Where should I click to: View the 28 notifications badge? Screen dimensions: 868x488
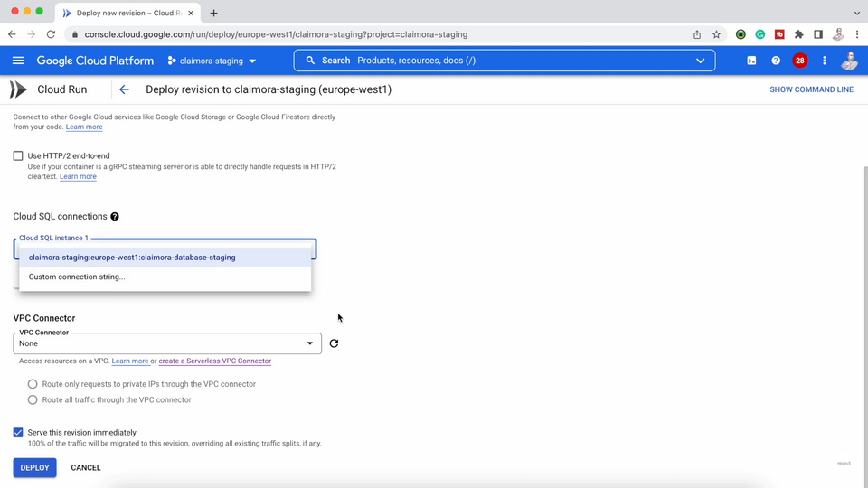tap(799, 61)
